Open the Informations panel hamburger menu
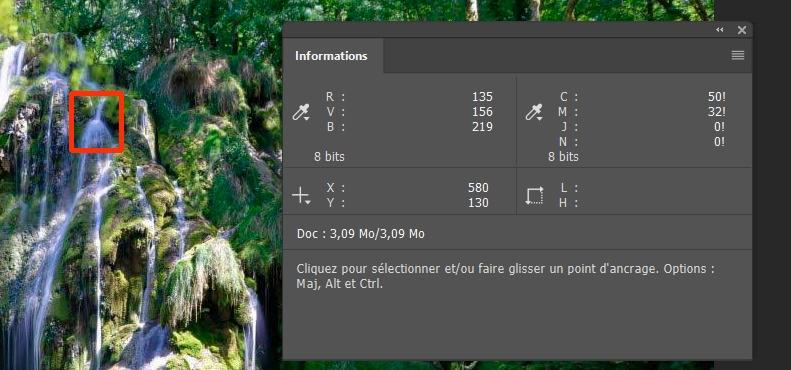The image size is (791, 370). tap(738, 56)
